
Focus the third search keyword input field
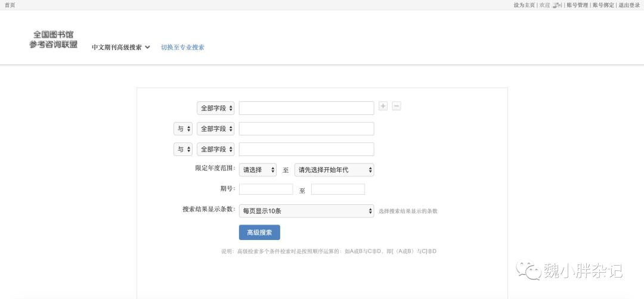[306, 149]
